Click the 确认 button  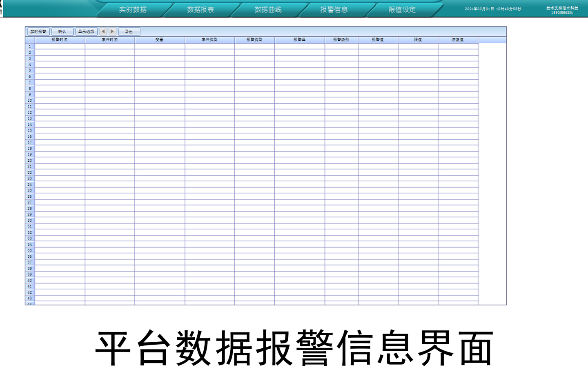[x=62, y=31]
